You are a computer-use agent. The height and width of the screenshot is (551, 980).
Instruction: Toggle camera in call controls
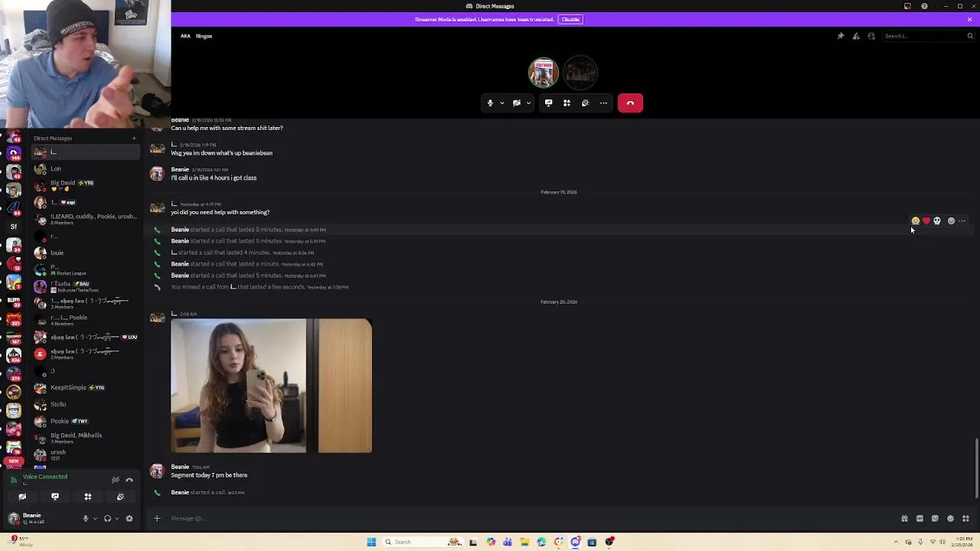516,103
